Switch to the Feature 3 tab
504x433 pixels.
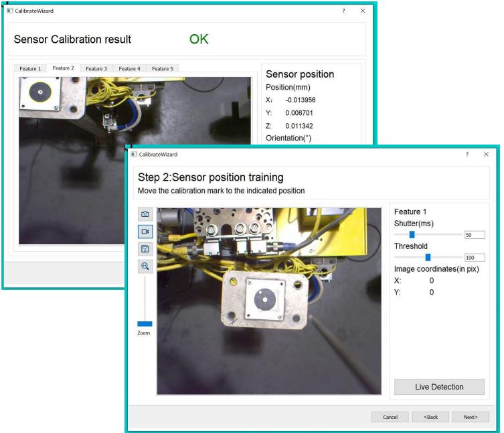pos(96,69)
